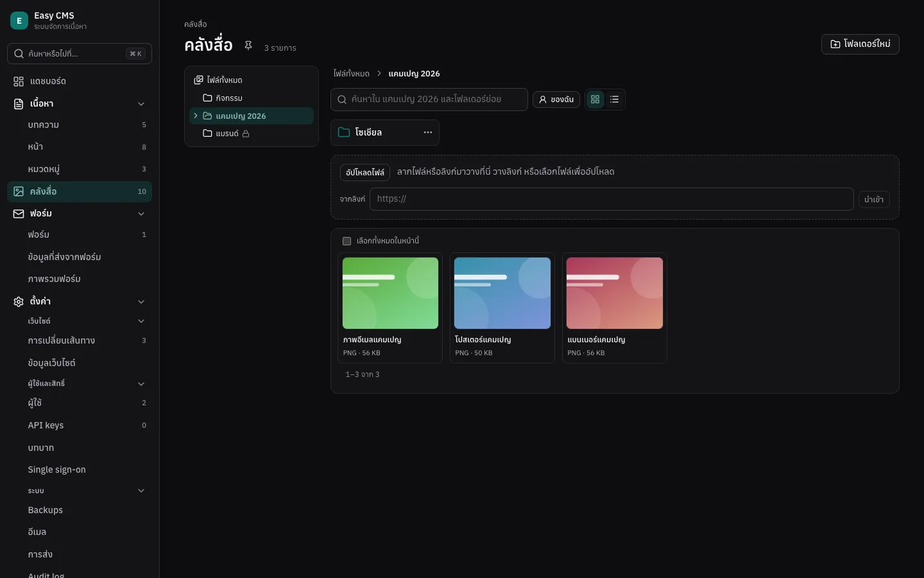This screenshot has width=924, height=578.
Task: Collapse the ฟอร์ม section chevron
Action: click(x=141, y=214)
